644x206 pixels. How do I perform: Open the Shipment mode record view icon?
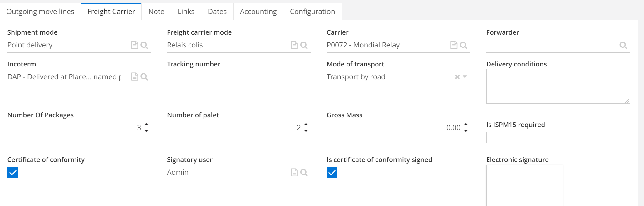[135, 45]
